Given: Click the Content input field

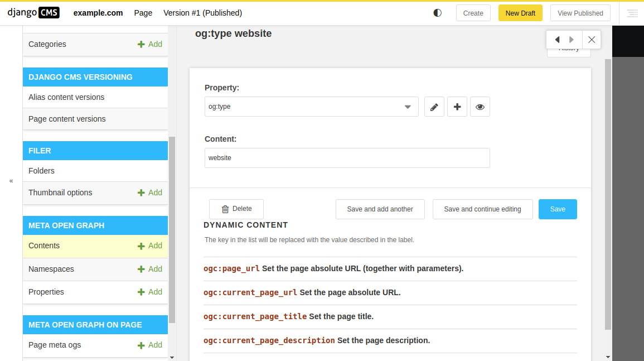Looking at the screenshot, I should [x=347, y=158].
